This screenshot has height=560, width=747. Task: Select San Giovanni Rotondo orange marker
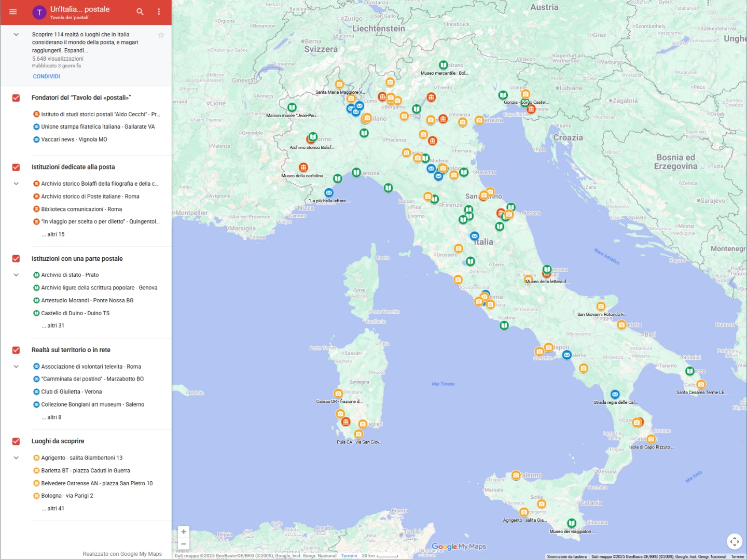coord(601,306)
